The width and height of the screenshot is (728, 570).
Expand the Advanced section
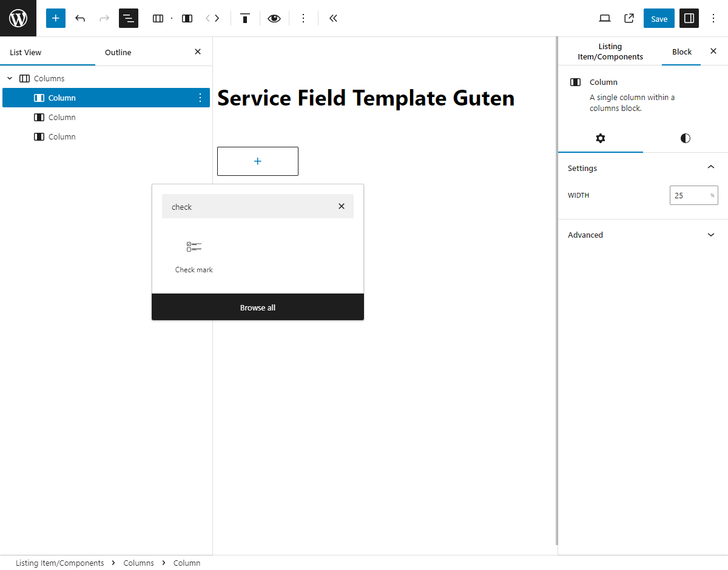coord(710,235)
